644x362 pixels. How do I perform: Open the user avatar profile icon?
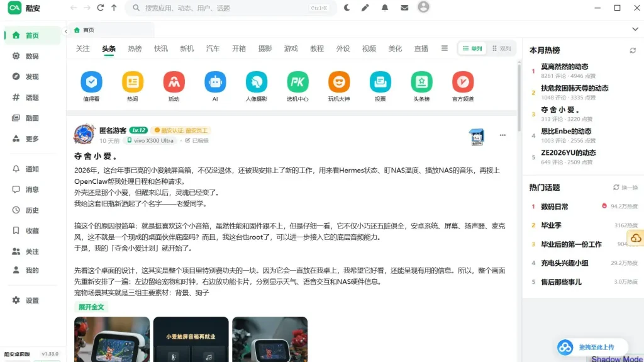point(423,7)
